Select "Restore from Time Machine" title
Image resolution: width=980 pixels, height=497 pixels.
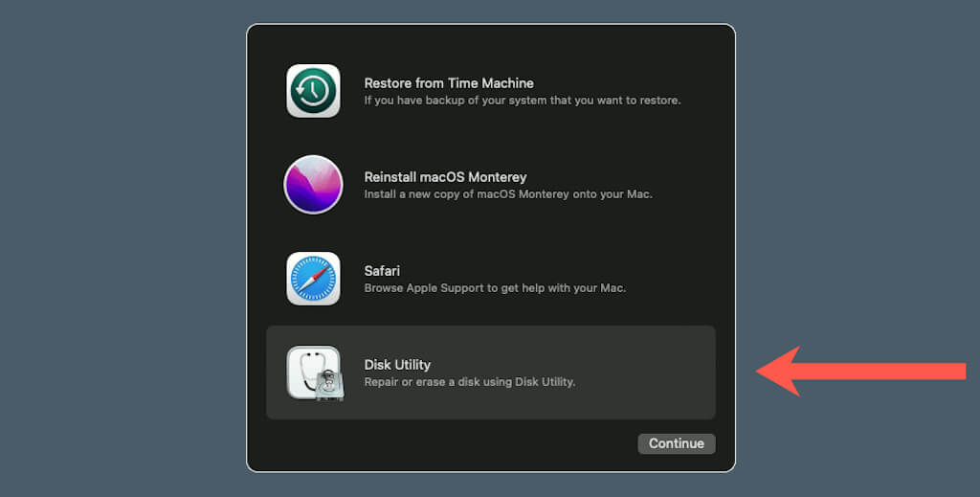click(x=449, y=83)
